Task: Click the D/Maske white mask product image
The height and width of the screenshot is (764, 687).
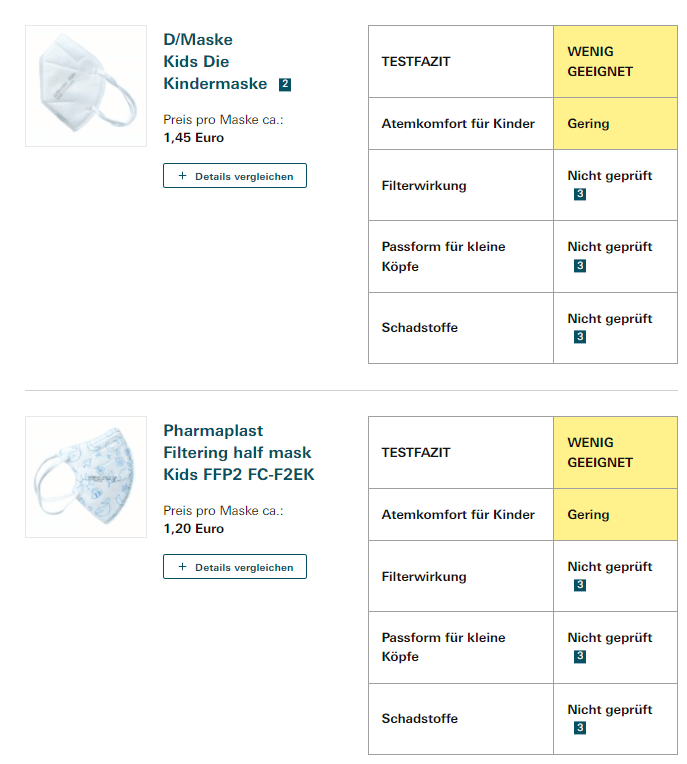Action: pyautogui.click(x=86, y=86)
